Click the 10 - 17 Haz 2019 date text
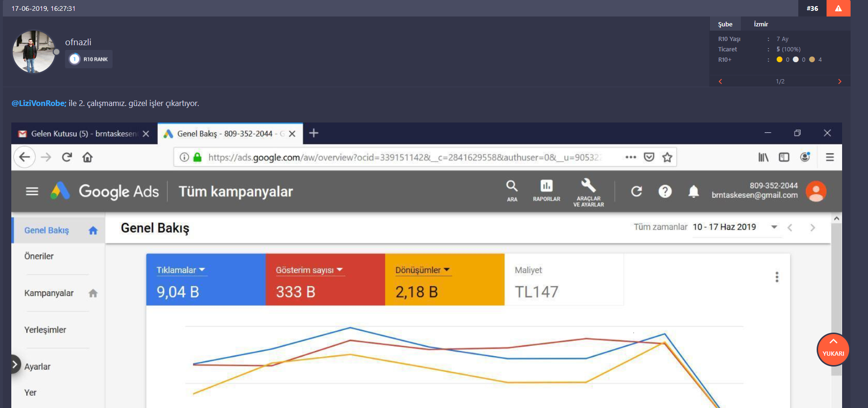868x408 pixels. click(724, 227)
